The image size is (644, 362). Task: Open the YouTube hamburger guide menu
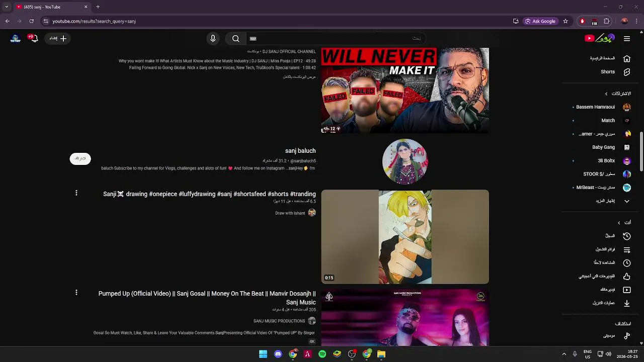(x=627, y=39)
